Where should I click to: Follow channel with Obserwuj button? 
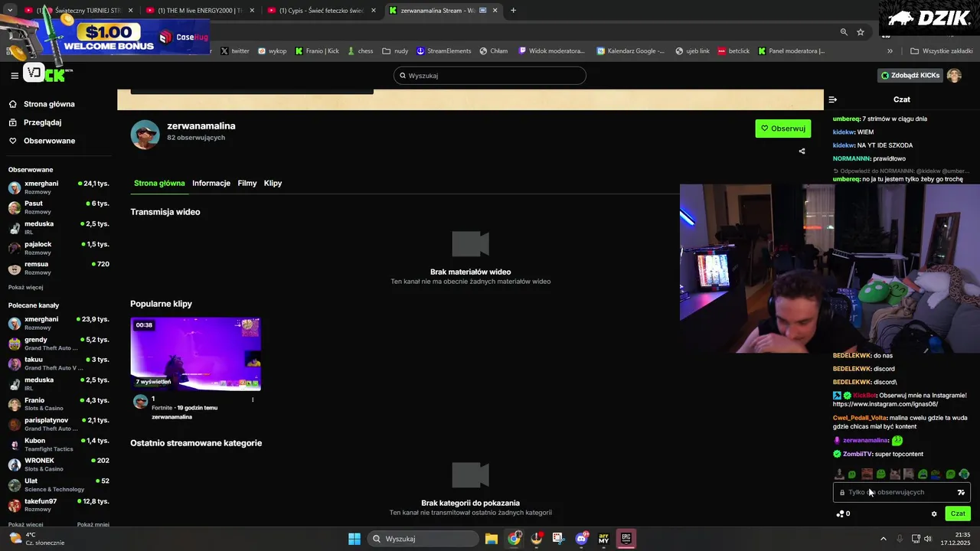click(x=783, y=129)
